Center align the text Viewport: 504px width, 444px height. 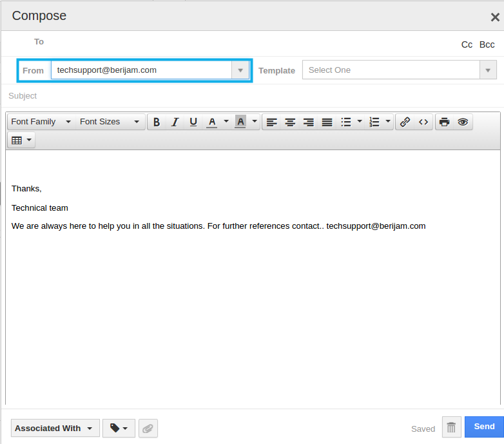290,122
